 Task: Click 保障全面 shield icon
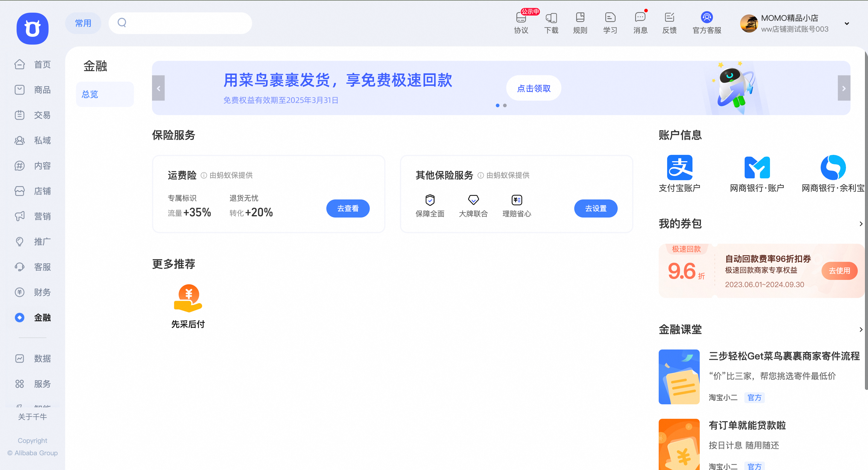[x=430, y=200]
